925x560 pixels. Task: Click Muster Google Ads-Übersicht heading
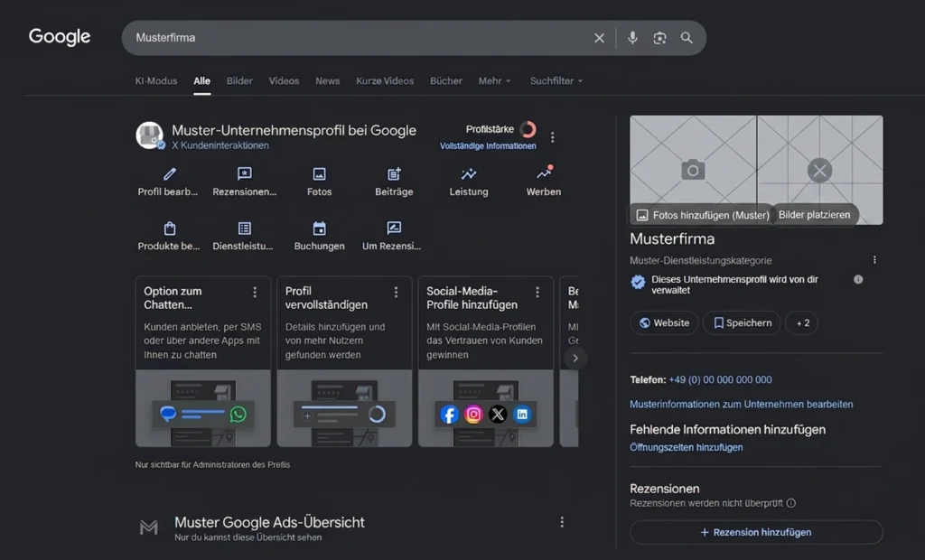tap(269, 522)
